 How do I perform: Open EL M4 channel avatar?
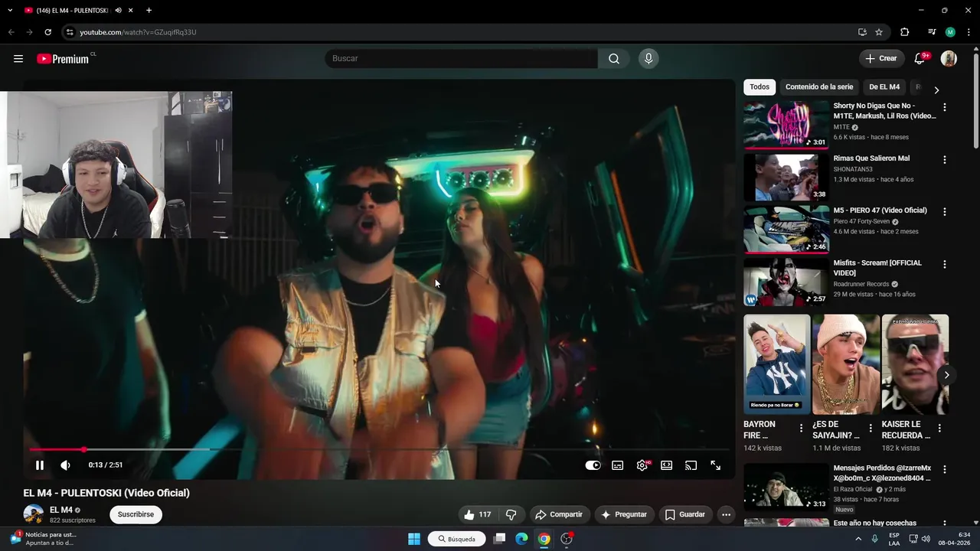tap(34, 514)
